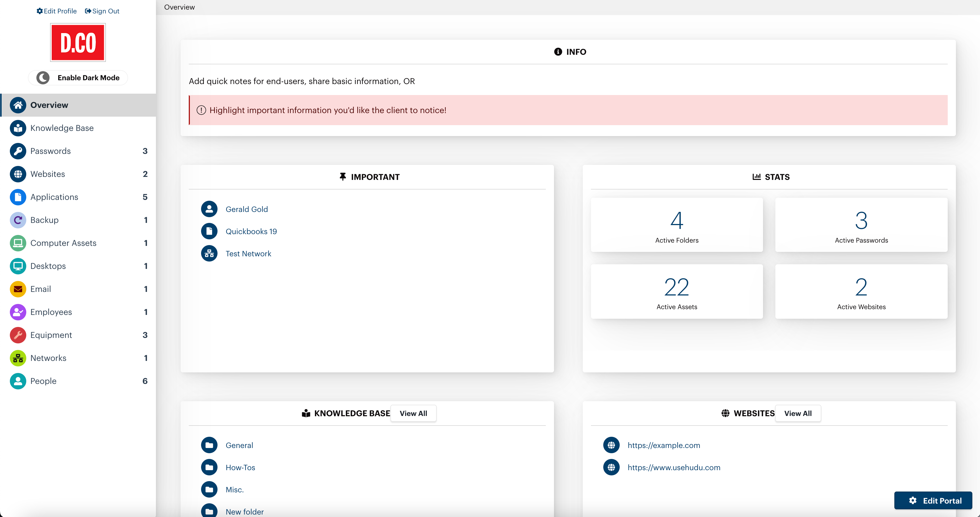Open Computer Assets via the monitor icon
This screenshot has width=980, height=517.
pos(18,243)
